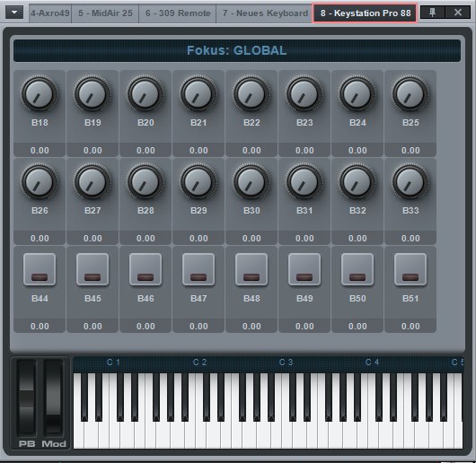Screen dimensions: 476x463
Task: Click knob B31
Action: coord(304,181)
